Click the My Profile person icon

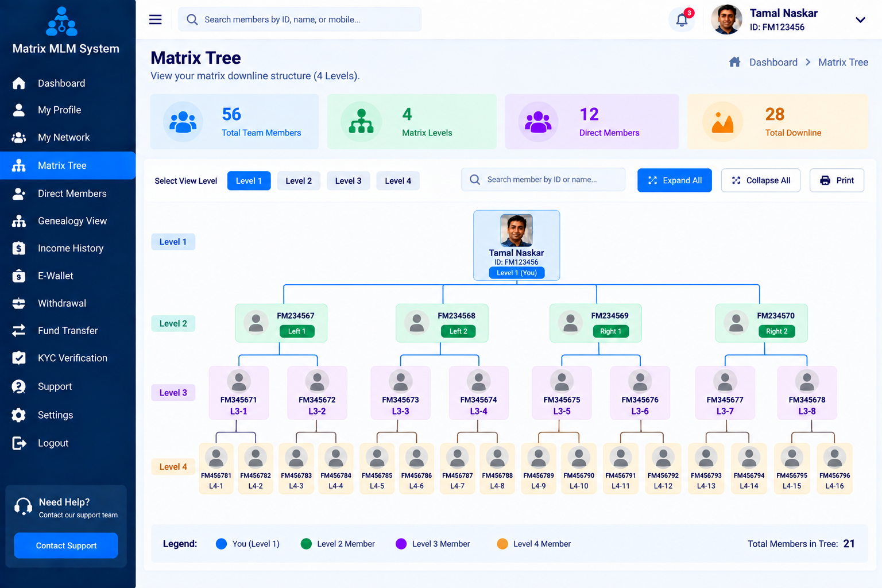pos(19,110)
